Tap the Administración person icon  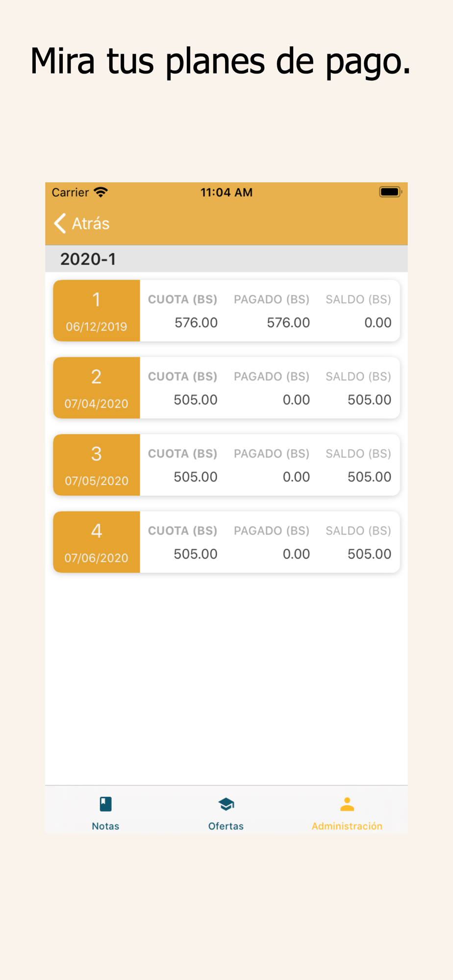[347, 804]
